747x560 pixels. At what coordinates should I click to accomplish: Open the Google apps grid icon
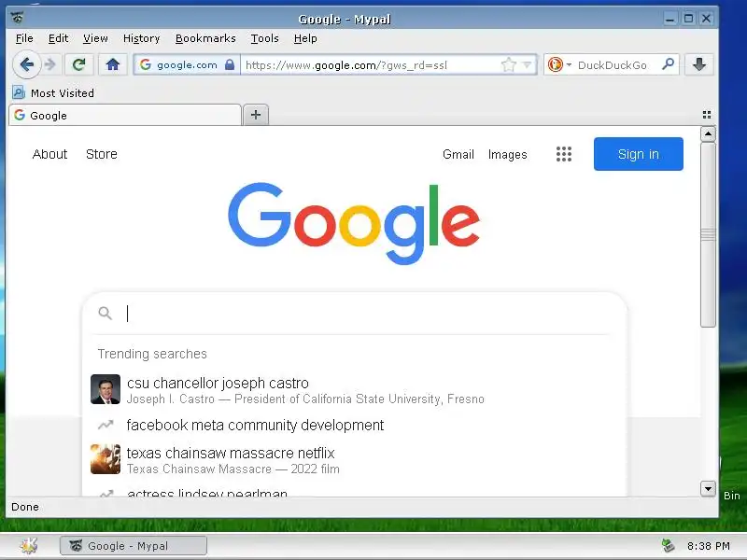(564, 154)
